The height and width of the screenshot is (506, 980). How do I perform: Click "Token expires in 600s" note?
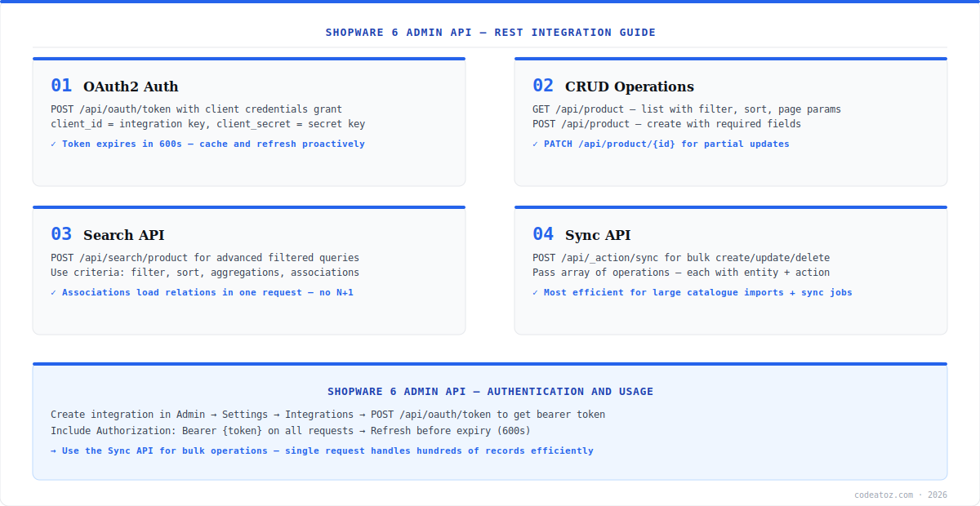208,144
